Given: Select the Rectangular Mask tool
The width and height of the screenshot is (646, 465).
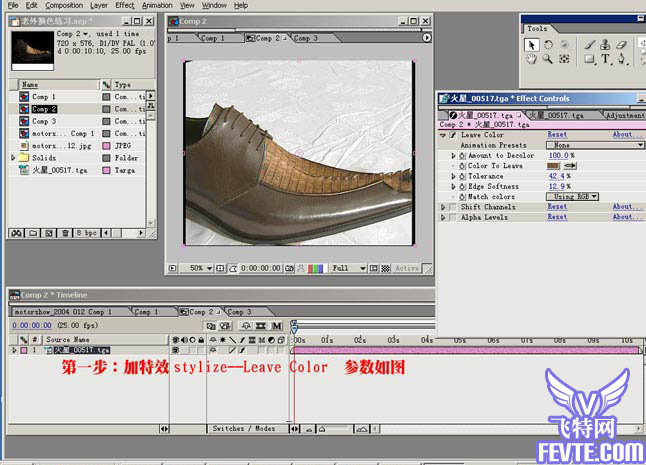Looking at the screenshot, I should point(590,59).
